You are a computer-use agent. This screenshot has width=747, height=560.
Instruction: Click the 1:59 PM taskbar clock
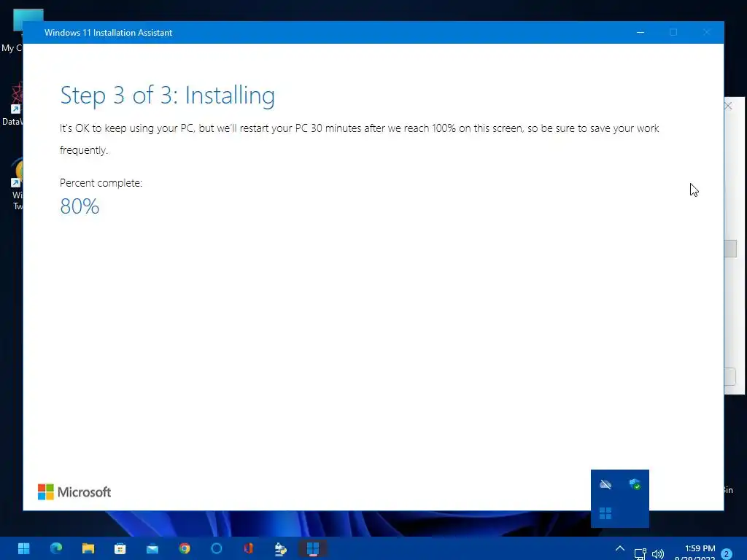click(x=700, y=548)
